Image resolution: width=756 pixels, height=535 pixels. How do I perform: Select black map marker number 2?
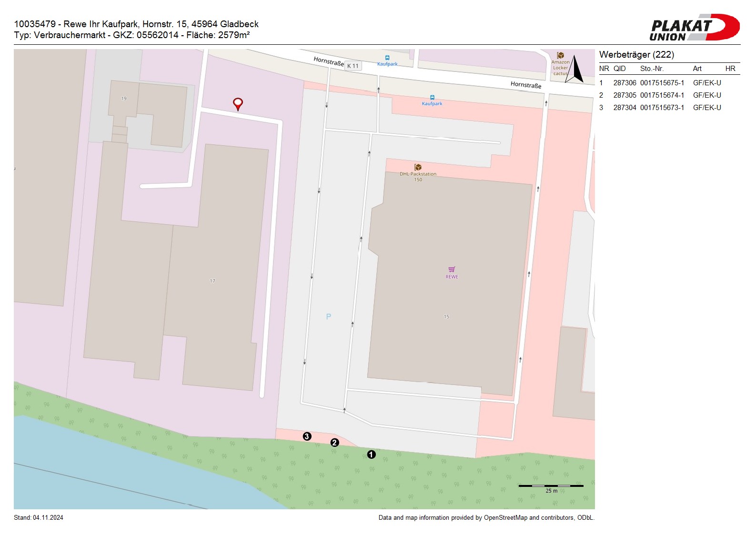[334, 443]
